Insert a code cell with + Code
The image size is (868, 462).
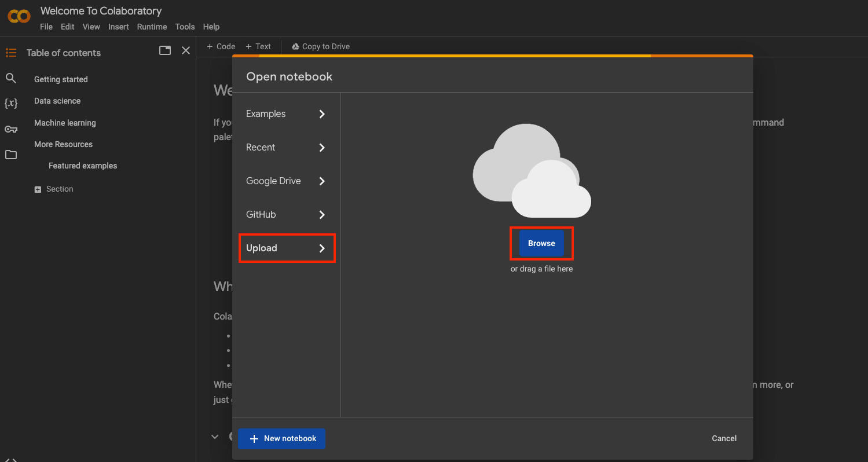pos(220,46)
